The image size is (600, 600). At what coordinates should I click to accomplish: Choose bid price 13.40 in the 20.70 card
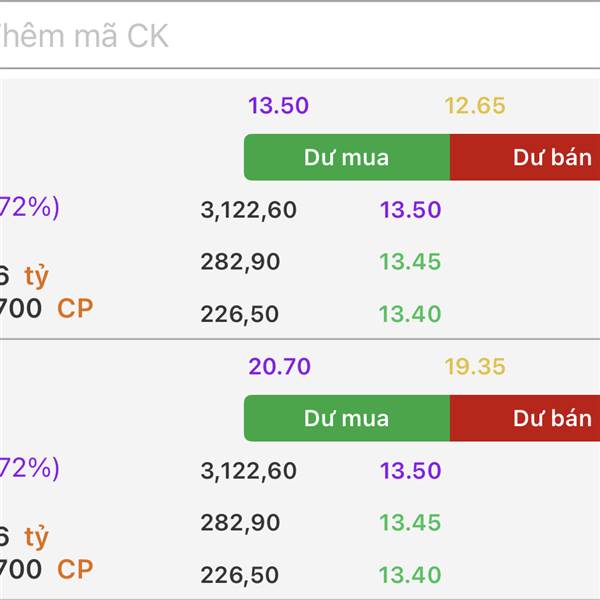point(410,575)
